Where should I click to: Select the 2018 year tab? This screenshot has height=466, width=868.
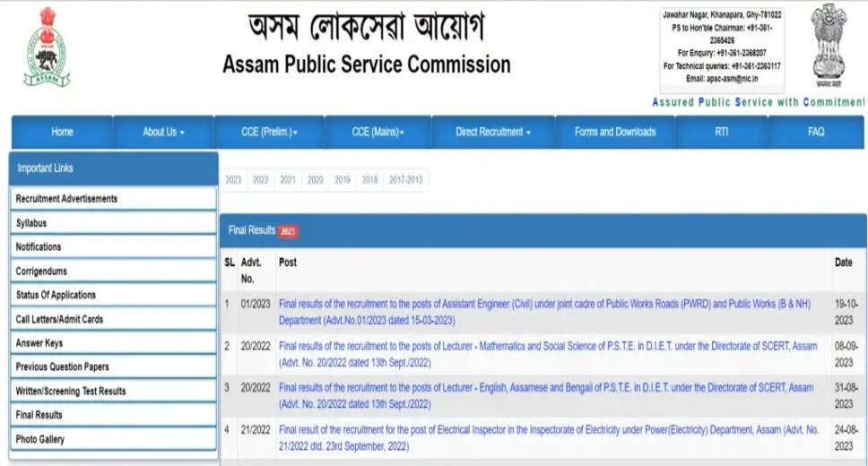[x=369, y=180]
